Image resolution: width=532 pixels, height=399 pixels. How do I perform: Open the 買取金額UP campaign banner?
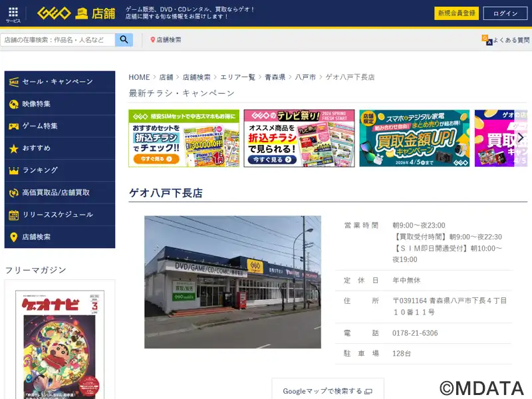(x=414, y=138)
